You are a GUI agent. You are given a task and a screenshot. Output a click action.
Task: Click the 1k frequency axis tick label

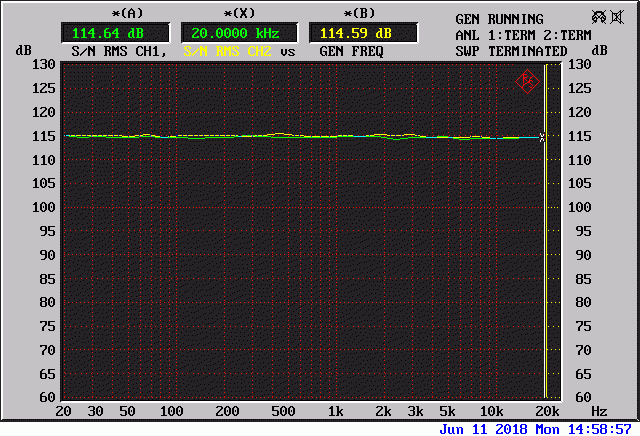point(336,411)
